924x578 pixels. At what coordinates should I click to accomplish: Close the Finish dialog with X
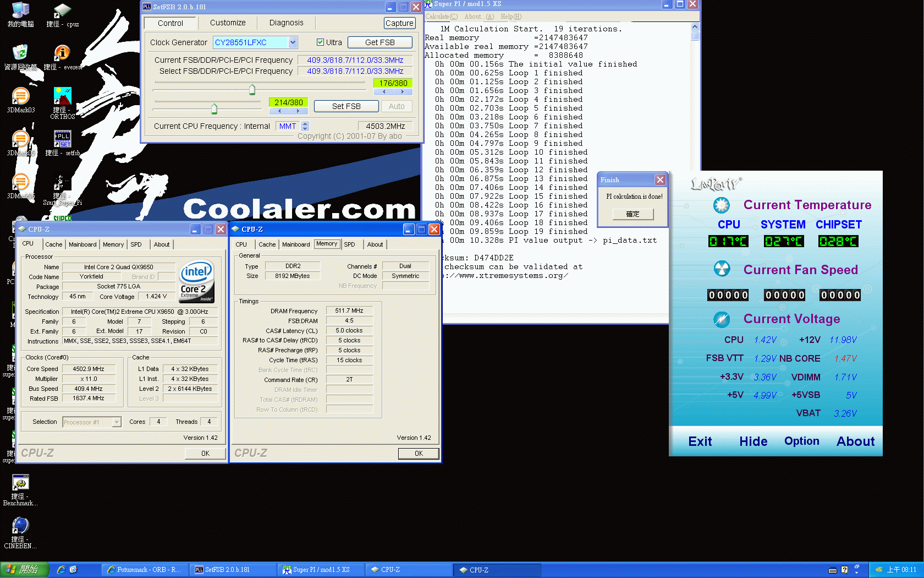tap(660, 180)
